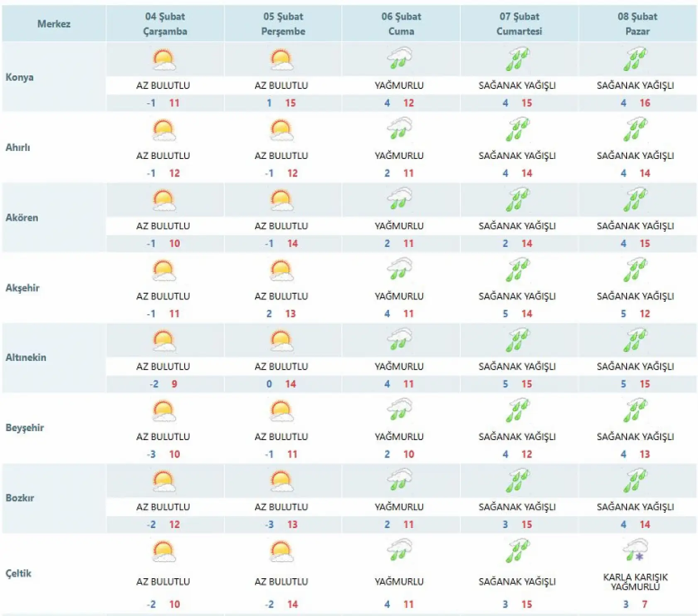Click Bozkır's shower icon for 07 Şubat
Screen dimensions: 698x616
(517, 481)
